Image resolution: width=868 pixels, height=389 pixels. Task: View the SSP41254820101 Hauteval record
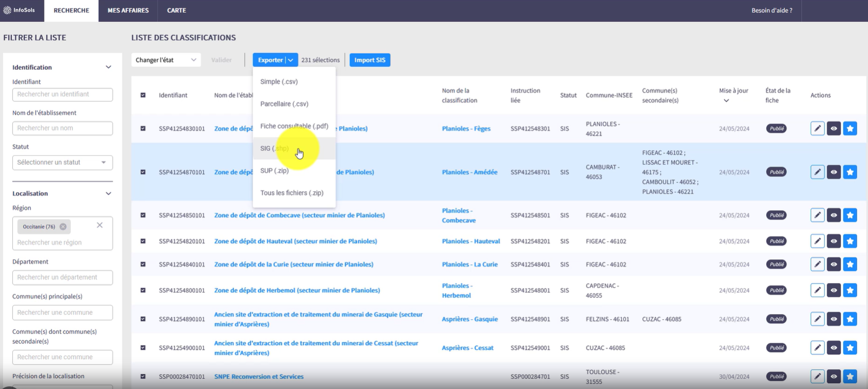point(834,241)
